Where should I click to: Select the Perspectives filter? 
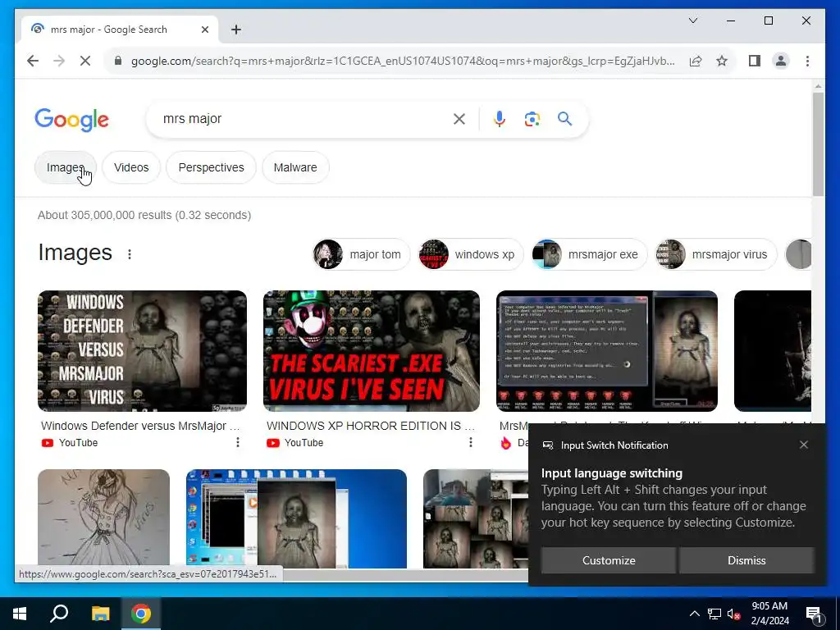pyautogui.click(x=211, y=167)
